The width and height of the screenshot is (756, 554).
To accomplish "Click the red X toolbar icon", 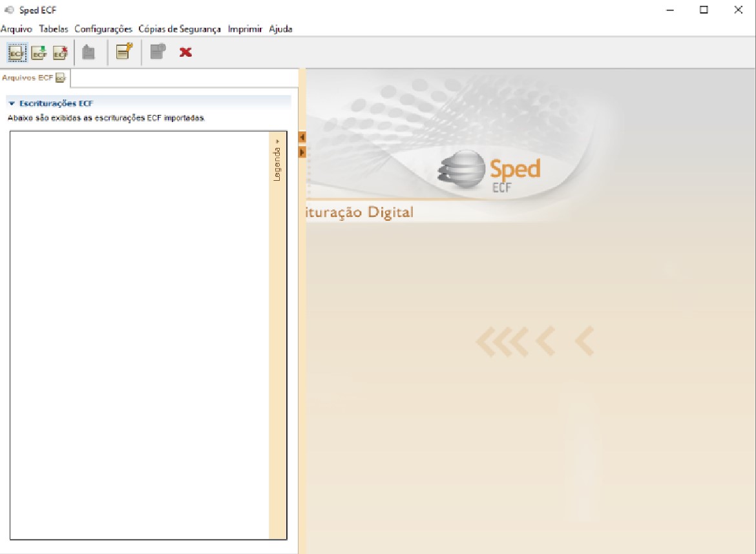I will [x=185, y=52].
